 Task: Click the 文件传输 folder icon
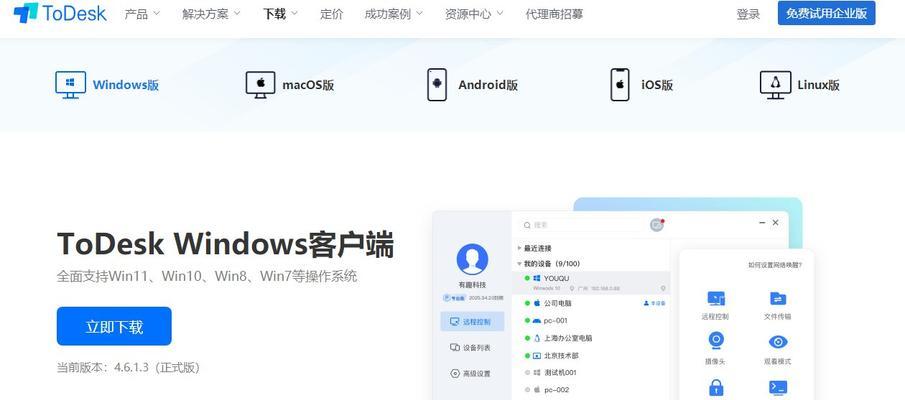[x=778, y=298]
